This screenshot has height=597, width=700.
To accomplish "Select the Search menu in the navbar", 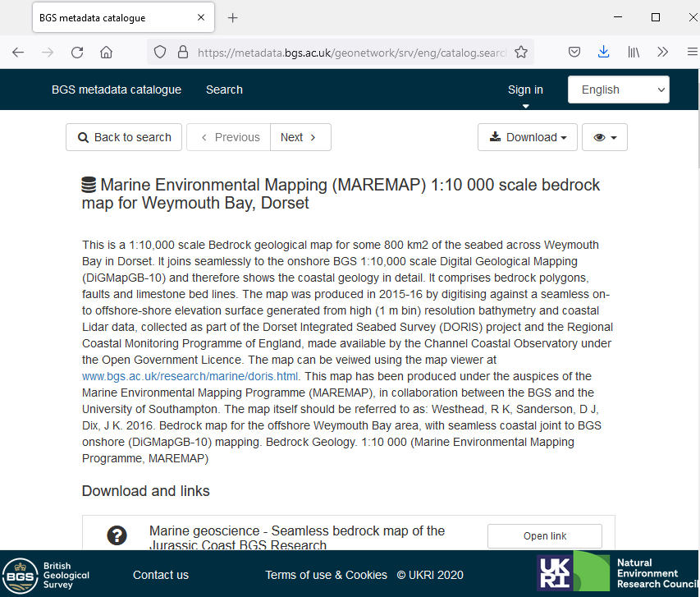I will click(224, 90).
